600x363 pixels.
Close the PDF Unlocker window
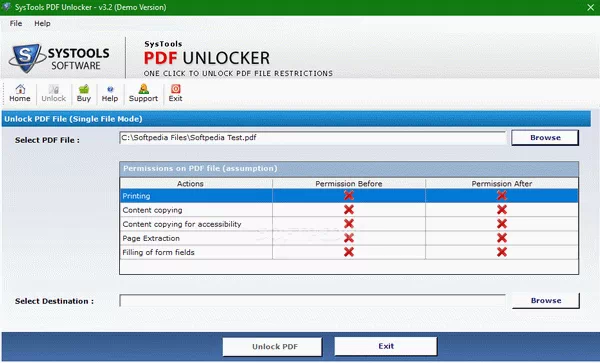(x=591, y=7)
